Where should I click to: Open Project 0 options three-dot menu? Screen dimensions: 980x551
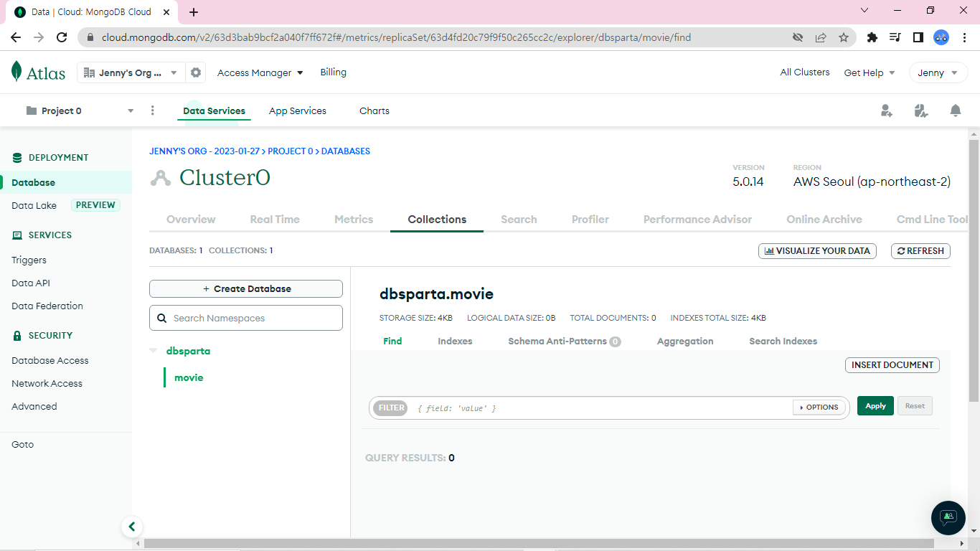(152, 110)
